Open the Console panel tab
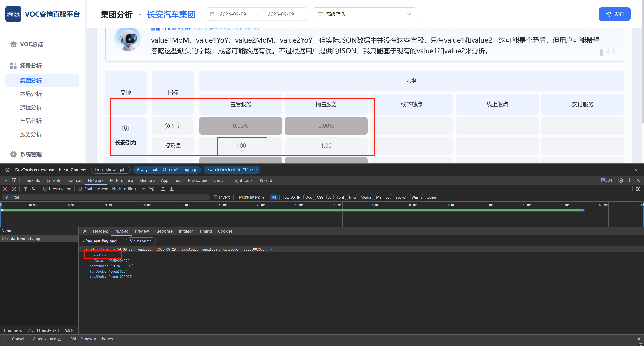Image resolution: width=644 pixels, height=346 pixels. [53, 180]
